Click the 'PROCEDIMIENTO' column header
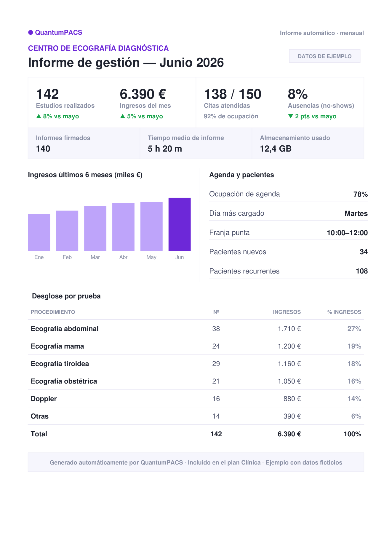The image size is (392, 555). [x=53, y=312]
